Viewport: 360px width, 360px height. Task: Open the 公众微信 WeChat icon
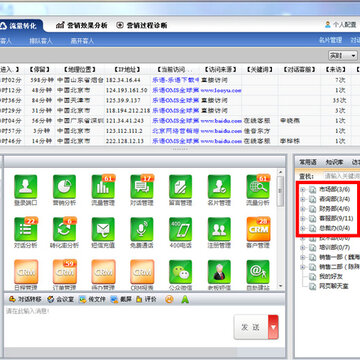click(x=181, y=272)
